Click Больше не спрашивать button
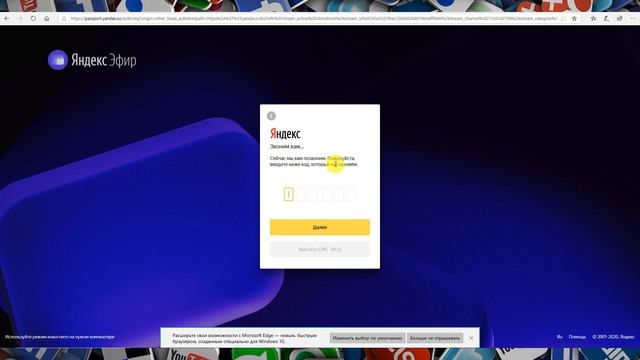The width and height of the screenshot is (640, 360). (x=435, y=338)
